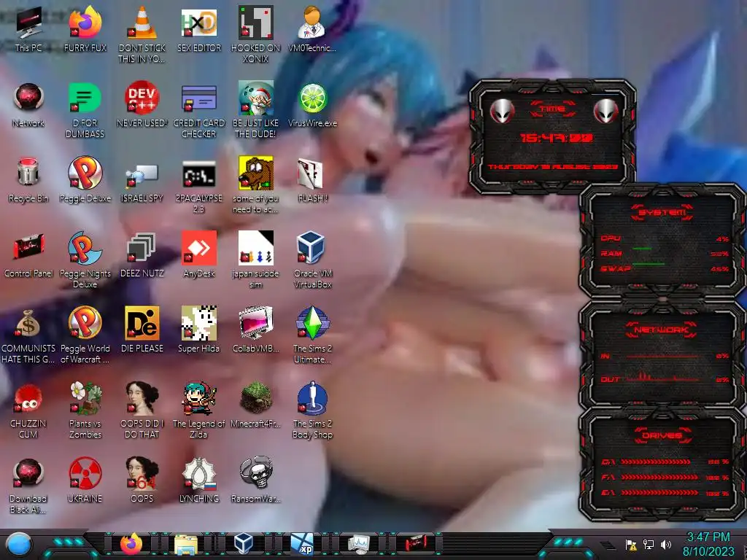This screenshot has width=747, height=560.
Task: Click the network tray icon
Action: [x=649, y=544]
